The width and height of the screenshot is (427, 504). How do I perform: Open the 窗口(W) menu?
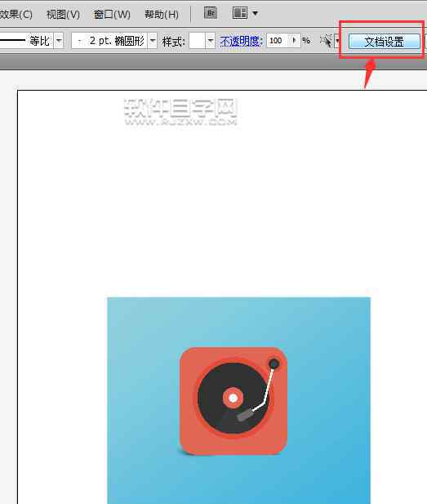pyautogui.click(x=112, y=15)
